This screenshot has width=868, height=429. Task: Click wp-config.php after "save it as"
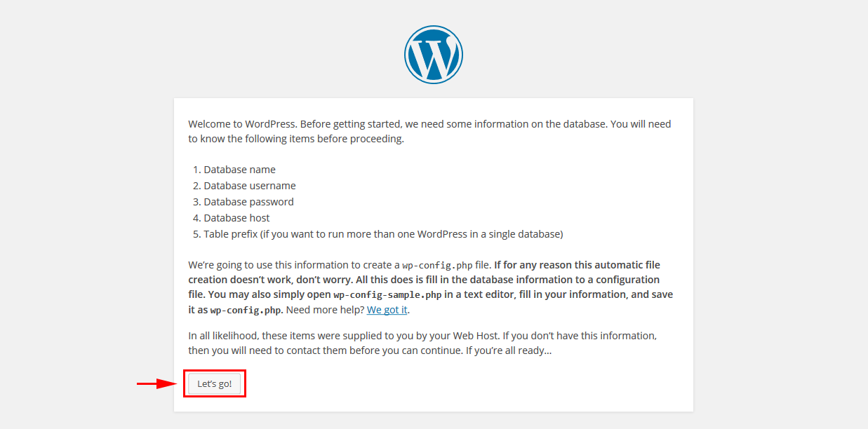(x=246, y=310)
